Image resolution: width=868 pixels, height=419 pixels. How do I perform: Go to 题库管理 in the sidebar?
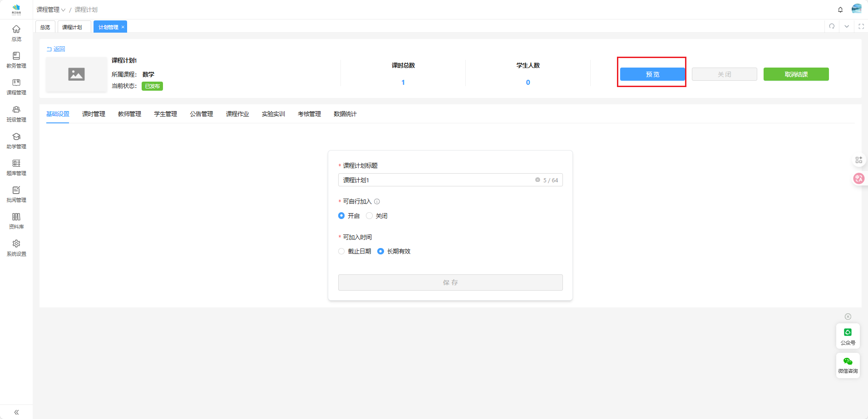(16, 167)
